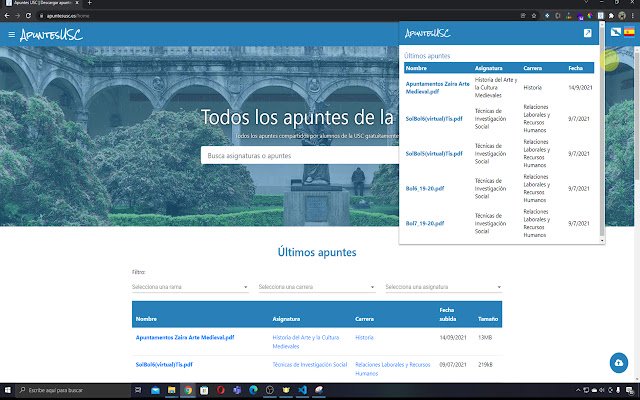Click the ApuntesUSC logo in the page header
This screenshot has width=640, height=400.
click(x=51, y=35)
